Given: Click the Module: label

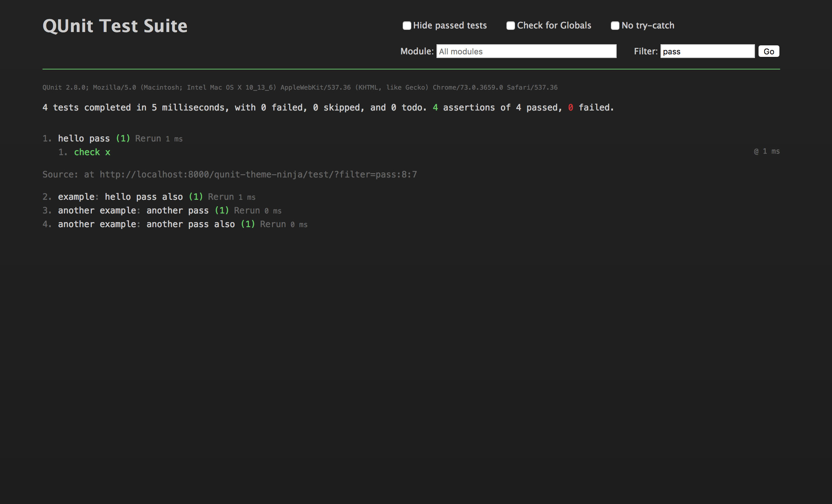Looking at the screenshot, I should (x=417, y=51).
